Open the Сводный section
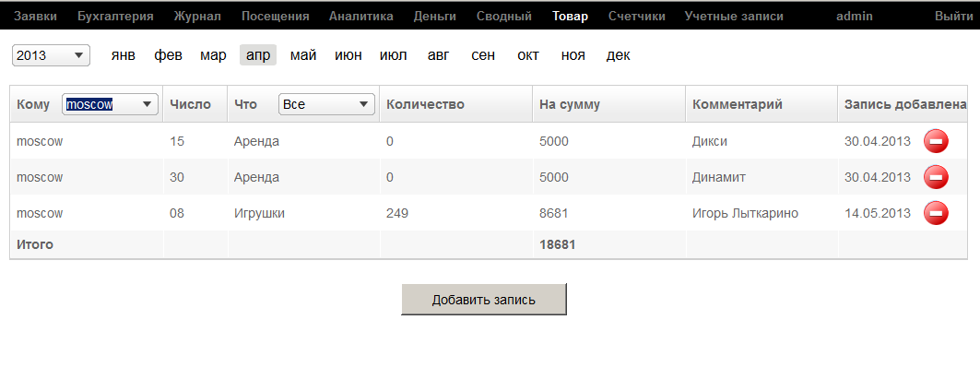The height and width of the screenshot is (367, 980). [x=503, y=17]
